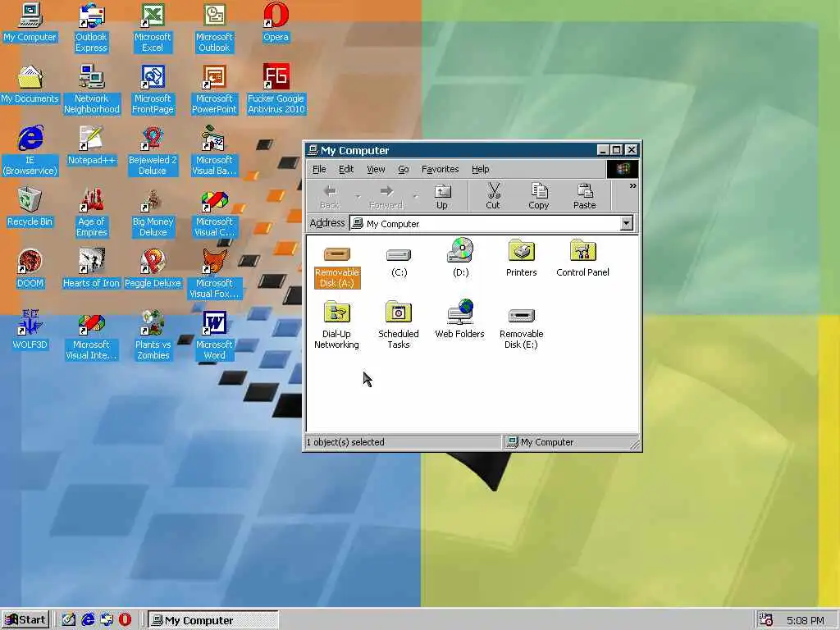Select the Antivirus 2010 FG desktop shortcut
The image size is (840, 630).
pyautogui.click(x=276, y=89)
